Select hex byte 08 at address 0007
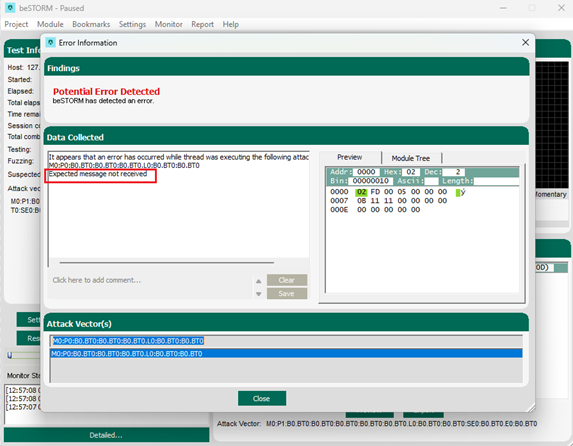 click(361, 201)
